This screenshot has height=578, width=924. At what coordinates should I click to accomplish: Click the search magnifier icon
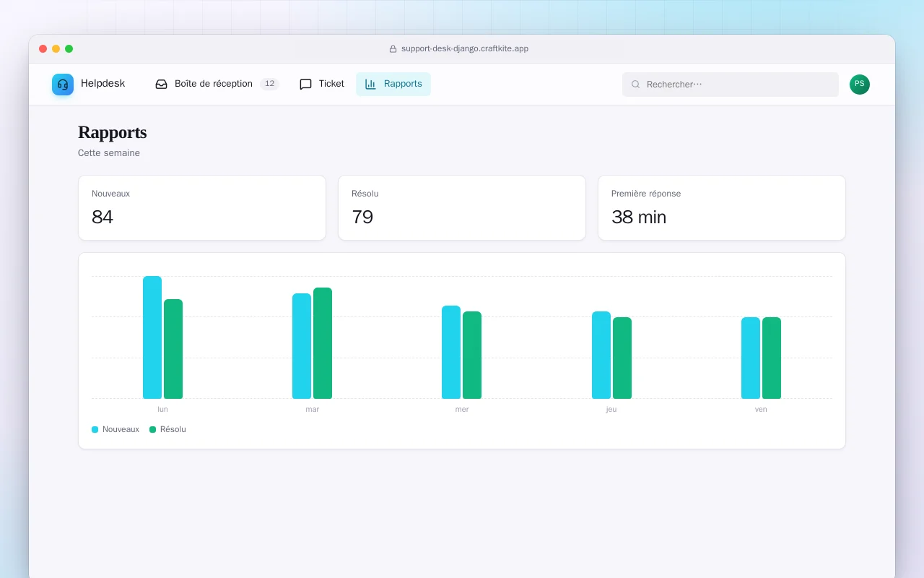pyautogui.click(x=635, y=85)
